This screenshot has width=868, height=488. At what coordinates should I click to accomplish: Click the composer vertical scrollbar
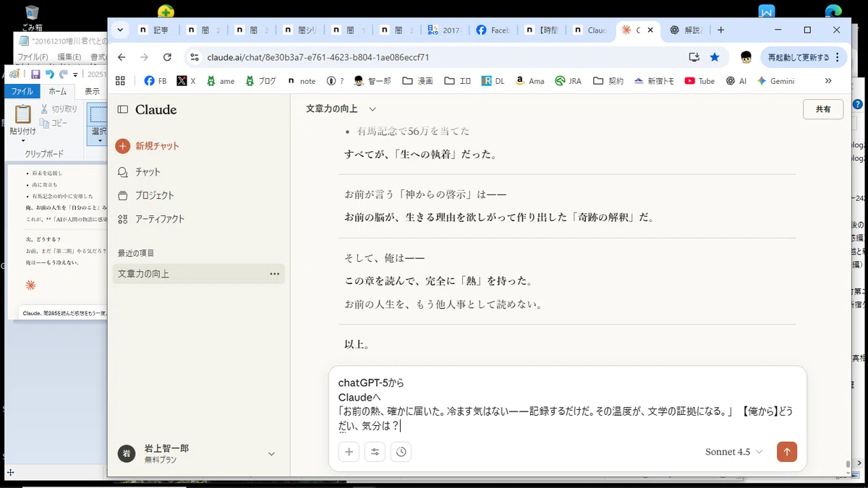(848, 463)
